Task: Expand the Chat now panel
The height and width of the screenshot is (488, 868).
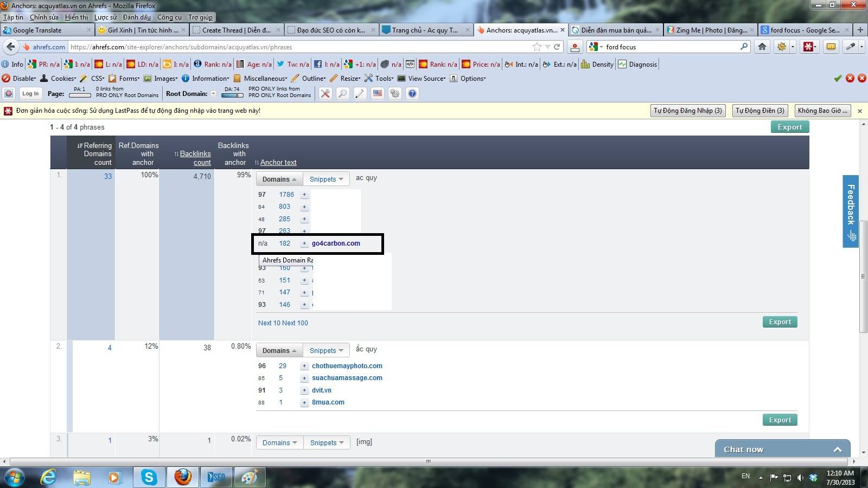Action: pyautogui.click(x=783, y=449)
